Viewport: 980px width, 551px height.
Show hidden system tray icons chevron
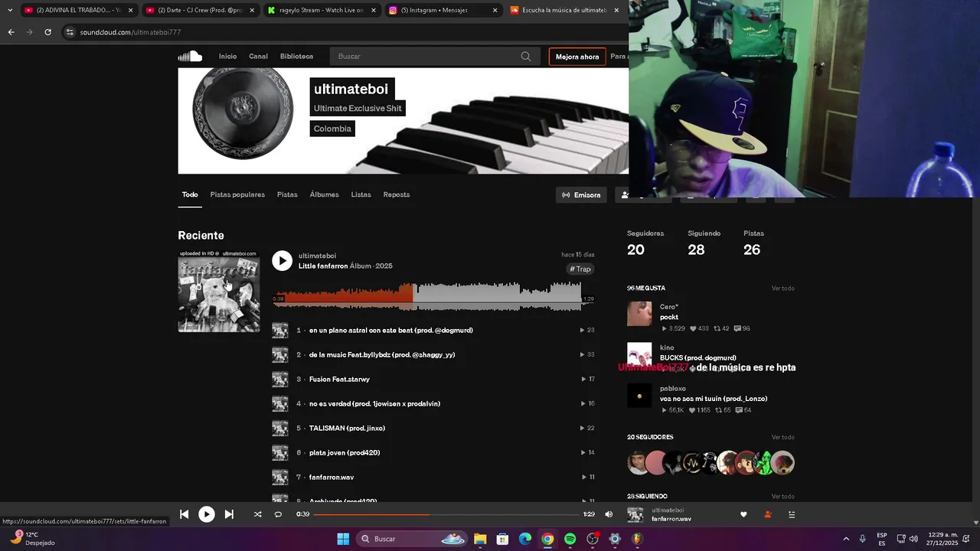tap(846, 539)
